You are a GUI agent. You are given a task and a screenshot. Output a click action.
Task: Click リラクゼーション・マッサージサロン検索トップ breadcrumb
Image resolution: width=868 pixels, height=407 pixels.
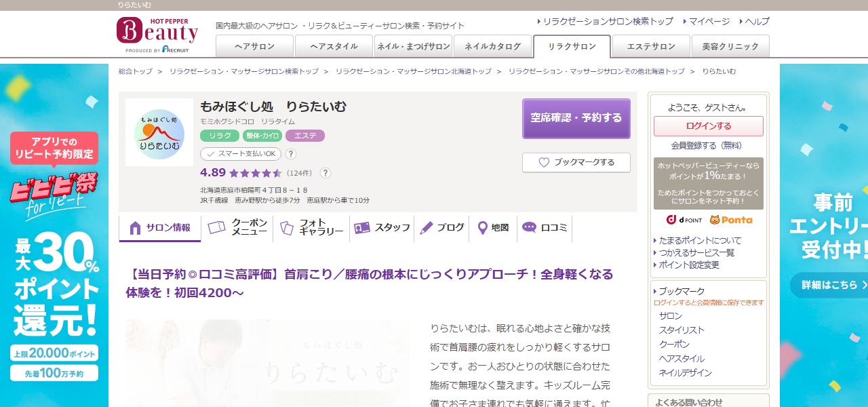pyautogui.click(x=244, y=71)
